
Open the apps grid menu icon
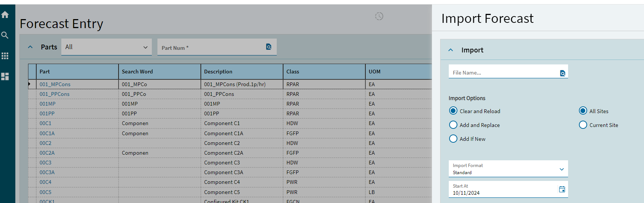[5, 56]
